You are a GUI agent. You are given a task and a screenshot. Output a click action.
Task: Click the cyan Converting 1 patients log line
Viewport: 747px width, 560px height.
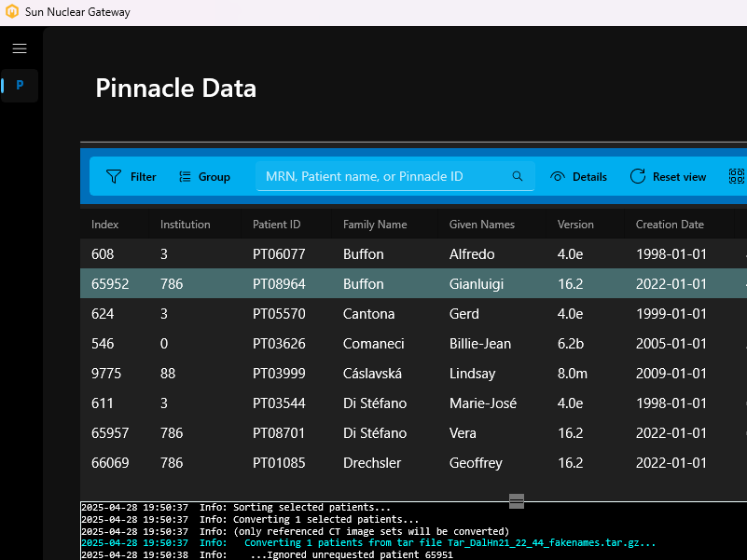click(x=368, y=543)
